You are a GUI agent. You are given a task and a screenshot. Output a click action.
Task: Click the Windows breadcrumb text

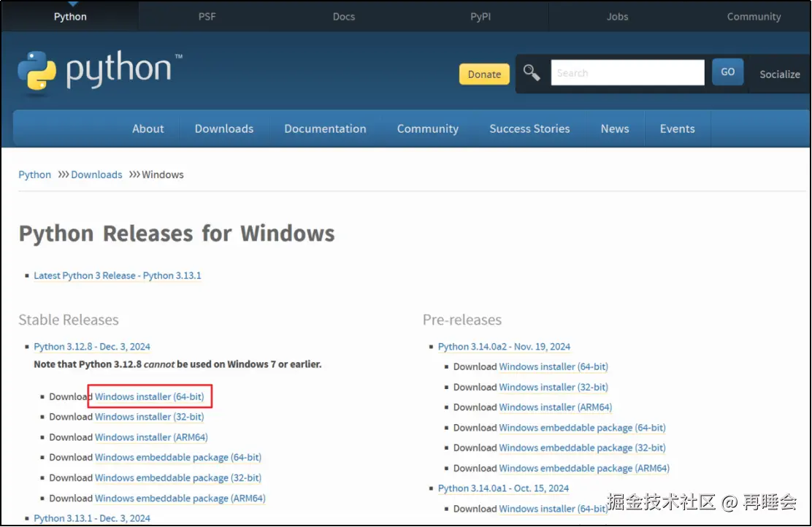(163, 174)
